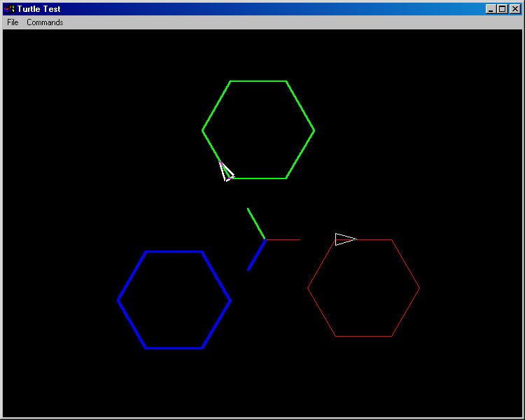Click the Turtle Test title bar text
Screen dimensions: 525x420
(x=39, y=9)
